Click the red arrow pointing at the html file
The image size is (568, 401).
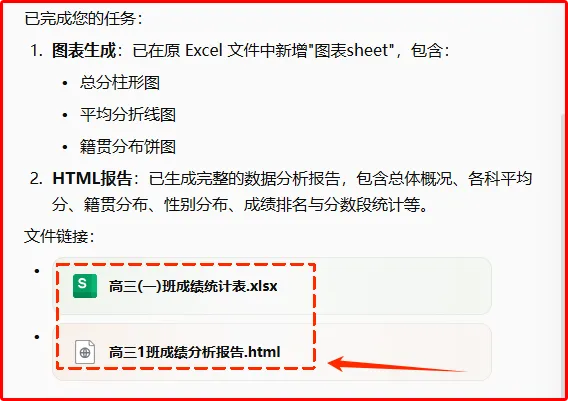(x=397, y=364)
